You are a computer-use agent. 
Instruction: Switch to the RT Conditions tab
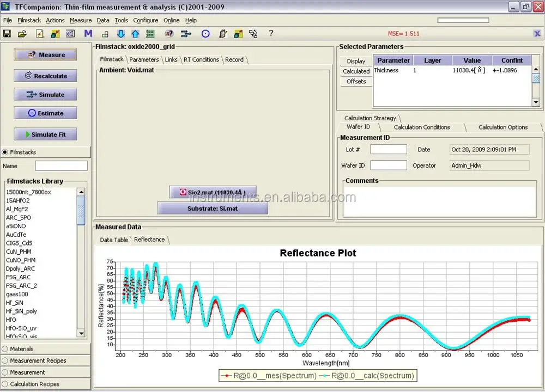(x=201, y=59)
